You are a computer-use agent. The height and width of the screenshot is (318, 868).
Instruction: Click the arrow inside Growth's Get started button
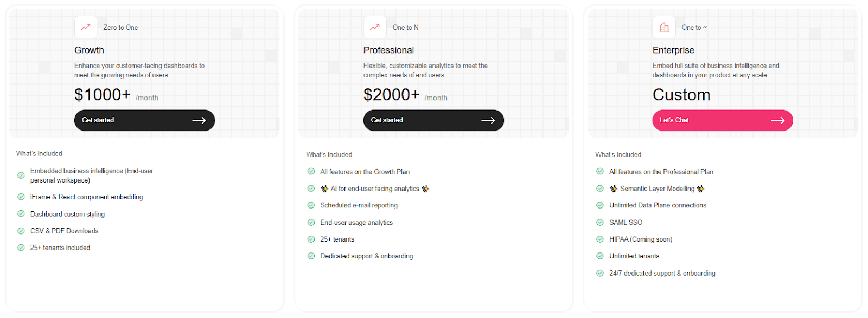(200, 120)
